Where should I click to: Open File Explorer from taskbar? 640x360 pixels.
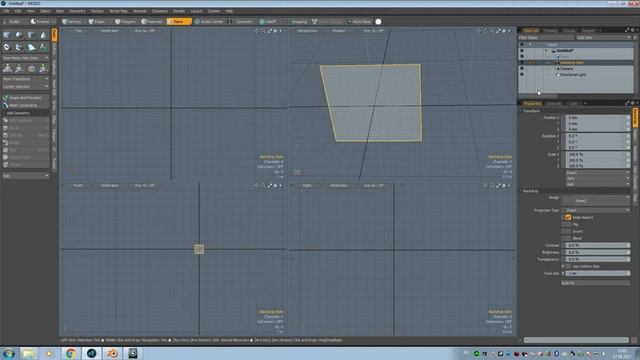(x=28, y=353)
